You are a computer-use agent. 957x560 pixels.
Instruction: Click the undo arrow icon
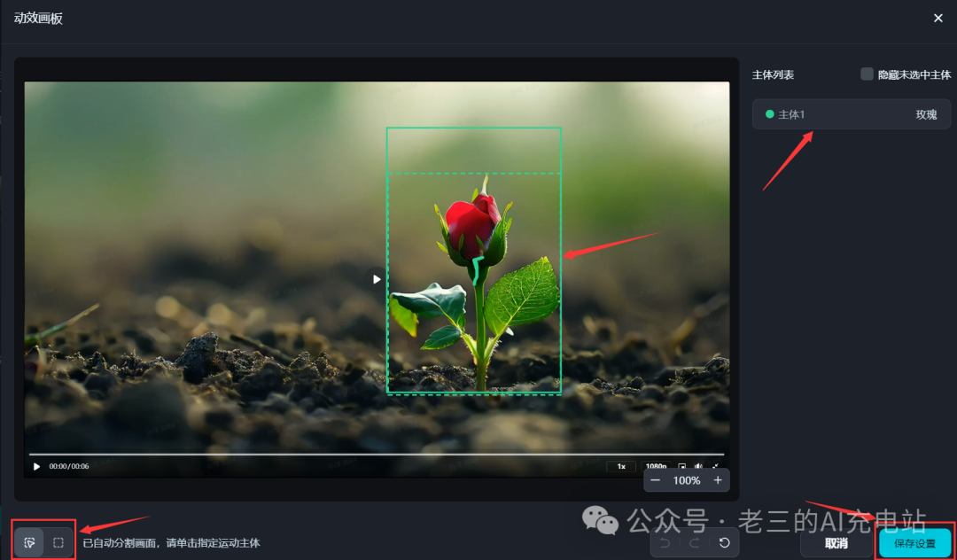coord(665,542)
